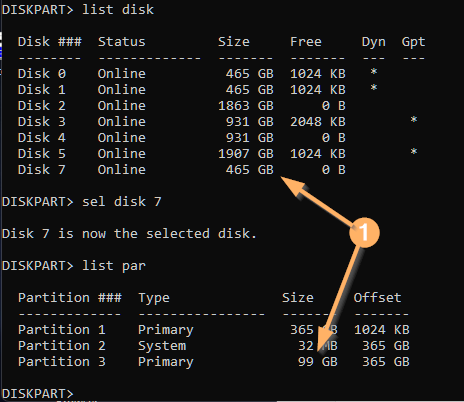Viewport: 464px width, 402px height.
Task: Select the 'Disk ###' column header
Action: pos(50,42)
